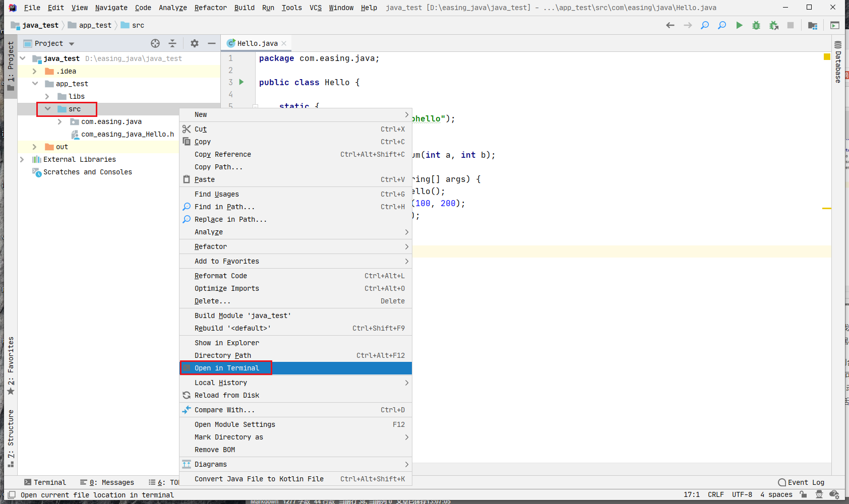Screen dimensions: 849x504
Task: Open the Terminal tool window
Action: click(45, 482)
